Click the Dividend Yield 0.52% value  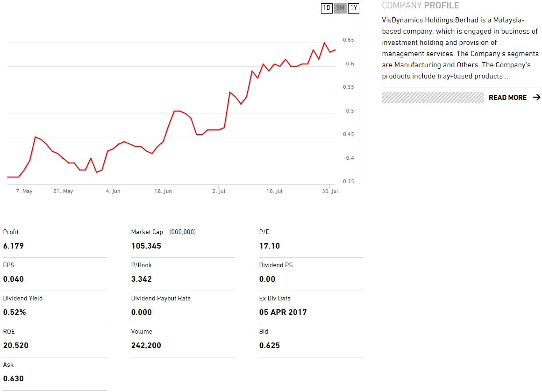[14, 312]
